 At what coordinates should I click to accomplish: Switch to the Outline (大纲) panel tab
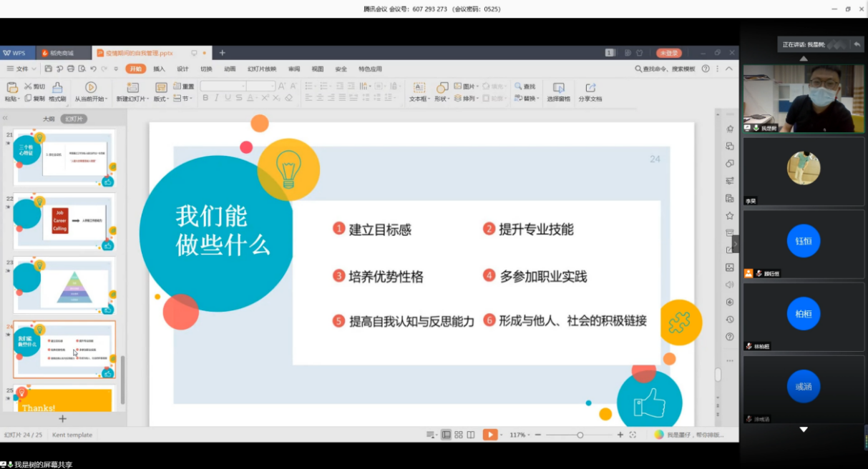pos(48,119)
